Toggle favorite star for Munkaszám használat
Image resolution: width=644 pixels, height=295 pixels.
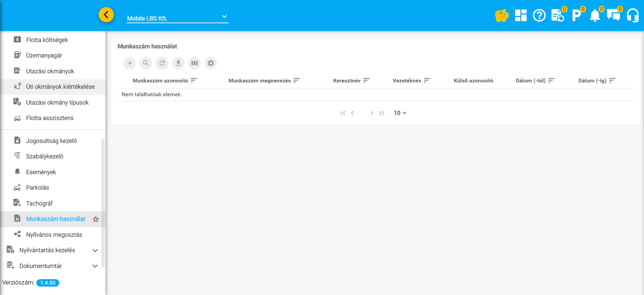[96, 219]
